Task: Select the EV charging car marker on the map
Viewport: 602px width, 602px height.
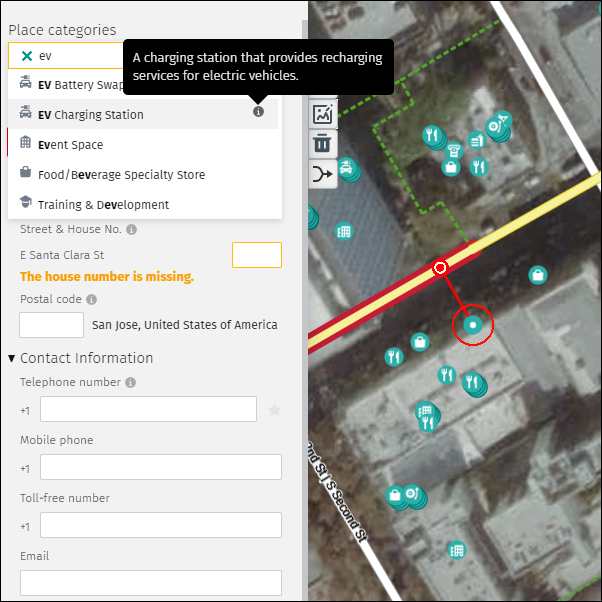Action: (347, 169)
